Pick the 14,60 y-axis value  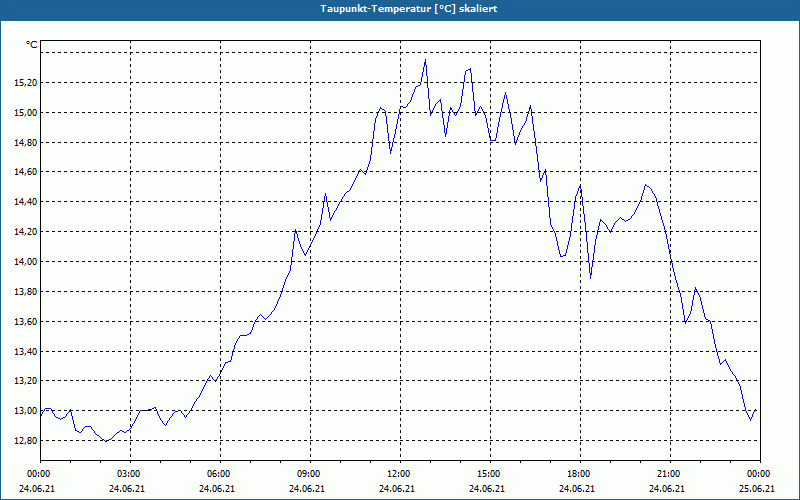26,172
